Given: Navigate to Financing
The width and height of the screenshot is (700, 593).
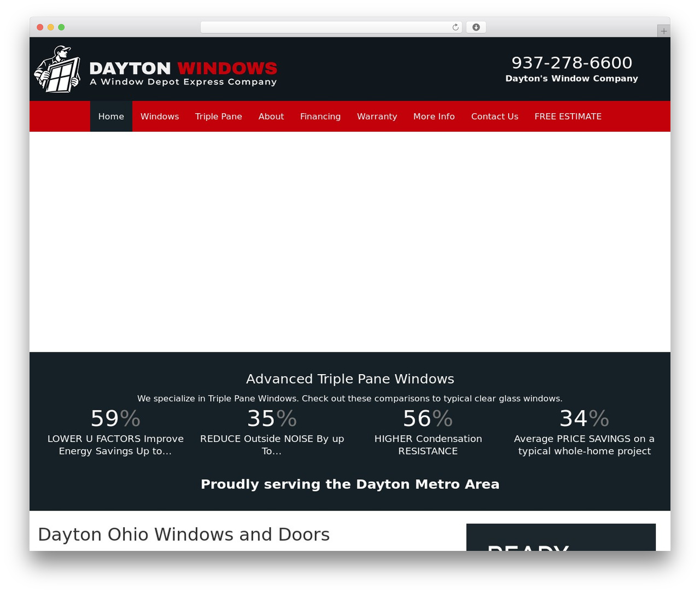Looking at the screenshot, I should (320, 117).
